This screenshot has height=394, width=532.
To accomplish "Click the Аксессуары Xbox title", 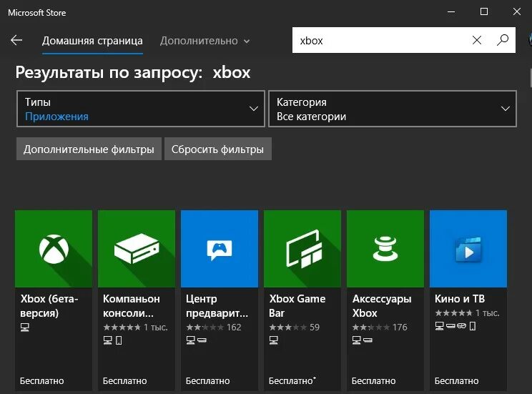I will (382, 306).
